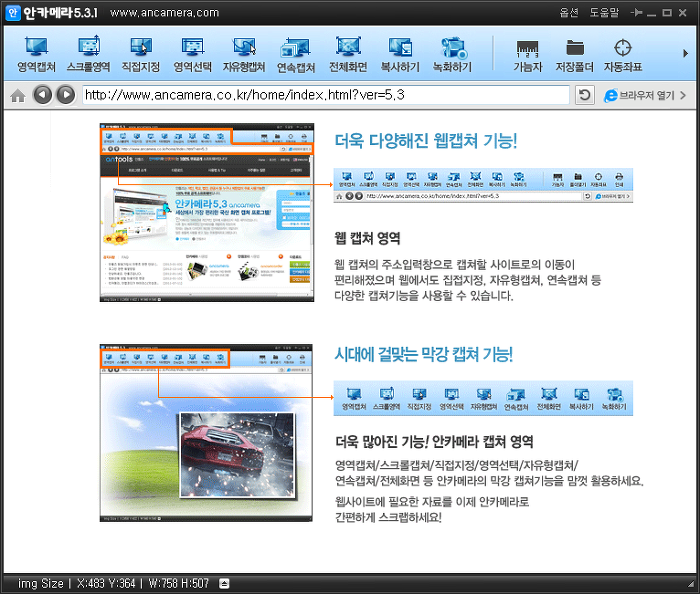This screenshot has width=700, height=594.
Task: Click the 웹 캡처 영역 subheading
Action: point(367,238)
